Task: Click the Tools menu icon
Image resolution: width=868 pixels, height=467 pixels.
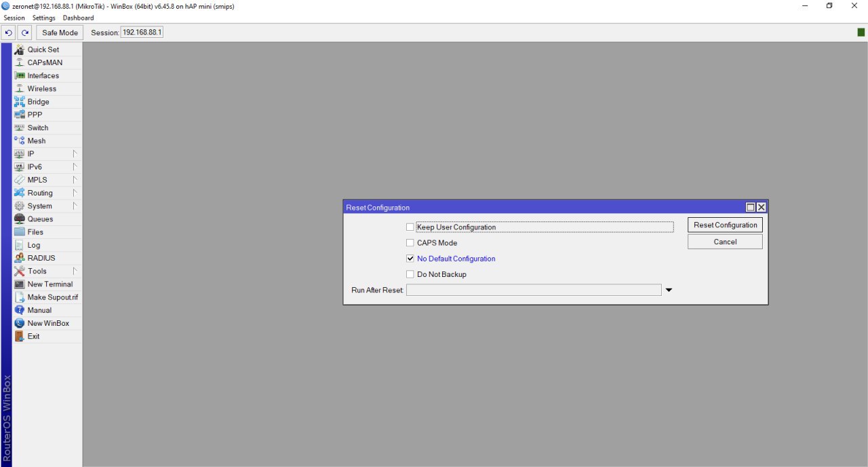Action: tap(20, 271)
